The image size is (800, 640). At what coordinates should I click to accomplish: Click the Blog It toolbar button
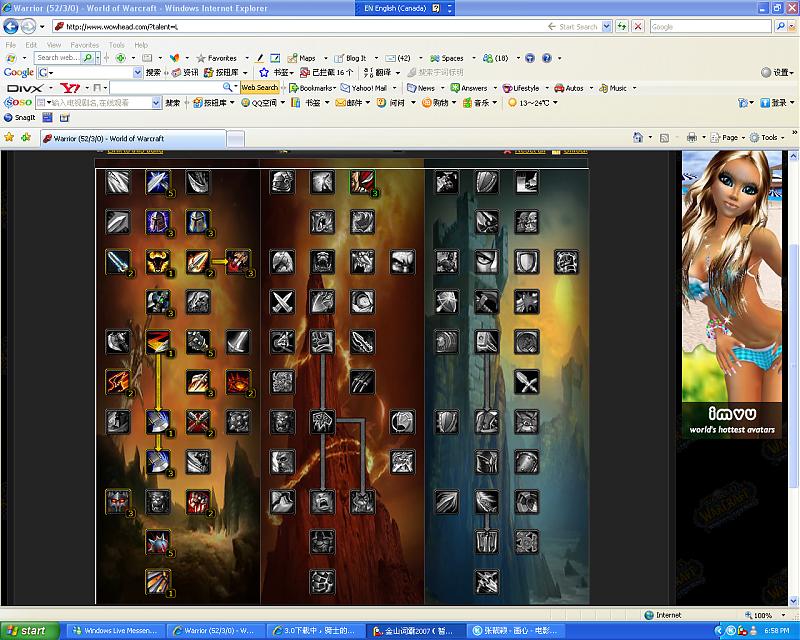351,58
